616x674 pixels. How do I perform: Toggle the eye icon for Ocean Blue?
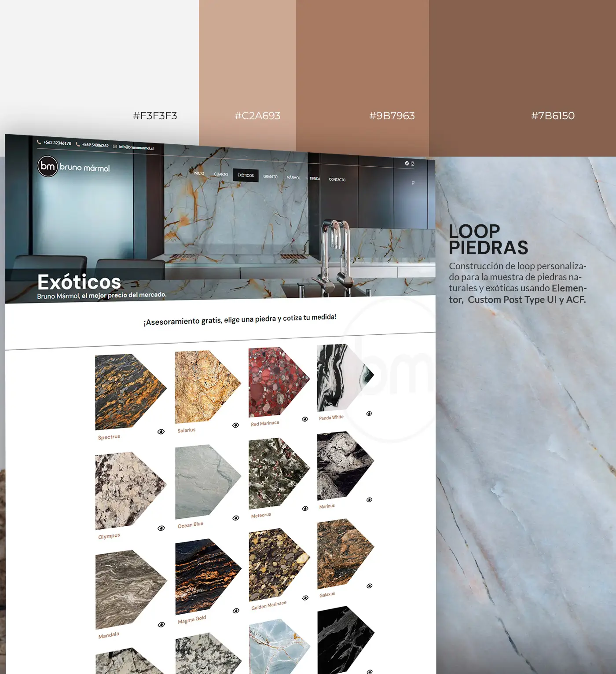[x=236, y=518]
